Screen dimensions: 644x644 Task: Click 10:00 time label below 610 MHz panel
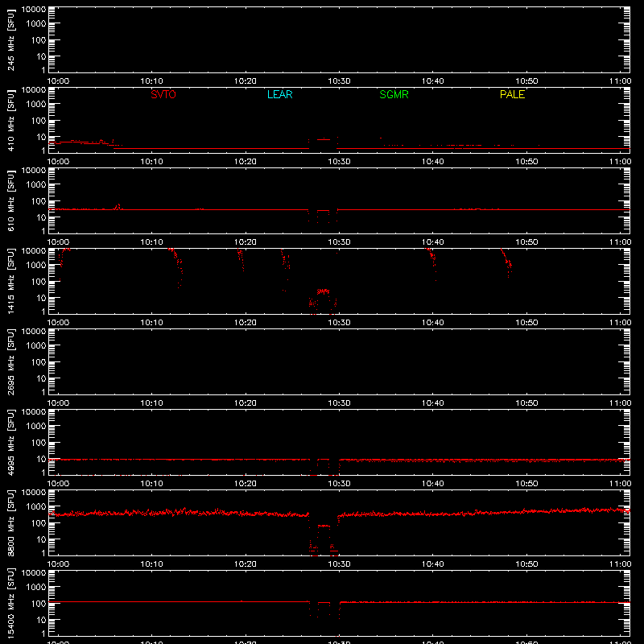coord(58,242)
